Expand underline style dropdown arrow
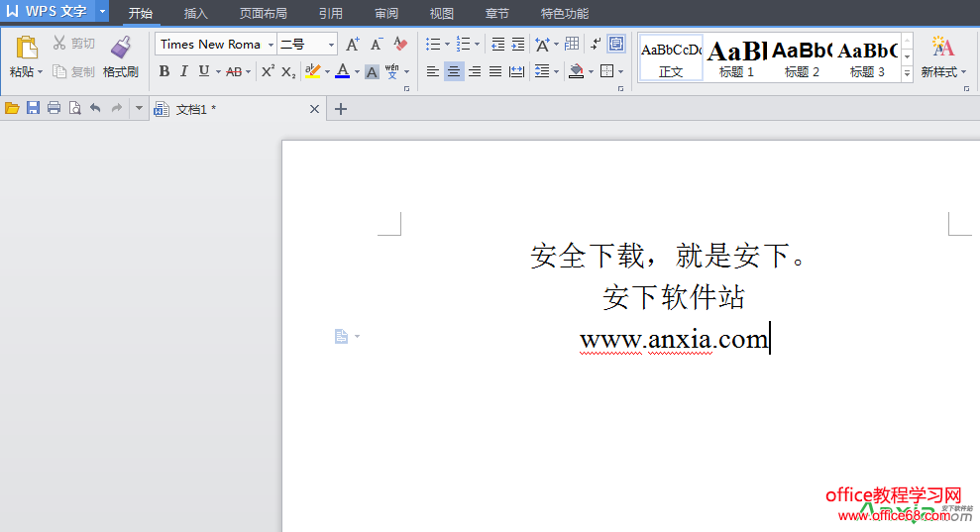 coord(218,72)
